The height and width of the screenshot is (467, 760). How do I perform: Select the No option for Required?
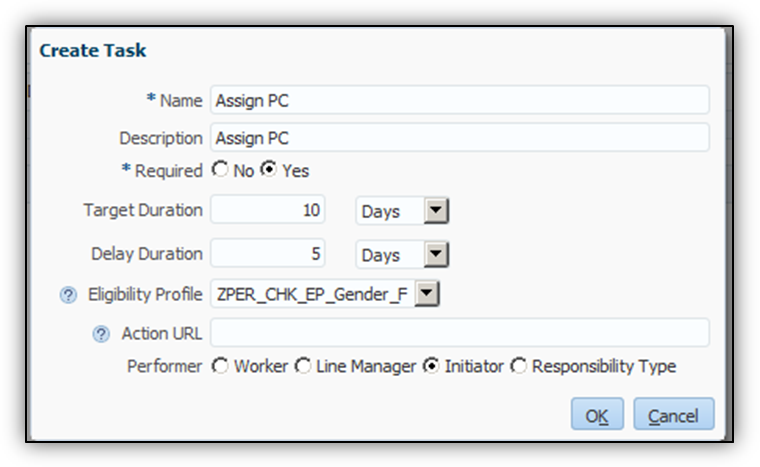click(x=220, y=171)
